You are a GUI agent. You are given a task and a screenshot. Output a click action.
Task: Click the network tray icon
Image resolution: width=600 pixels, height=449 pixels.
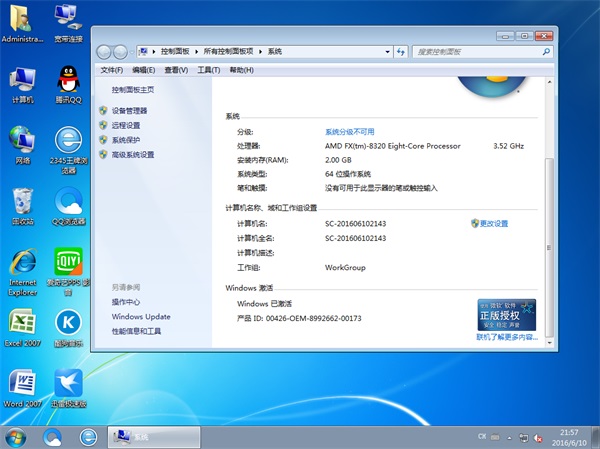pos(523,438)
